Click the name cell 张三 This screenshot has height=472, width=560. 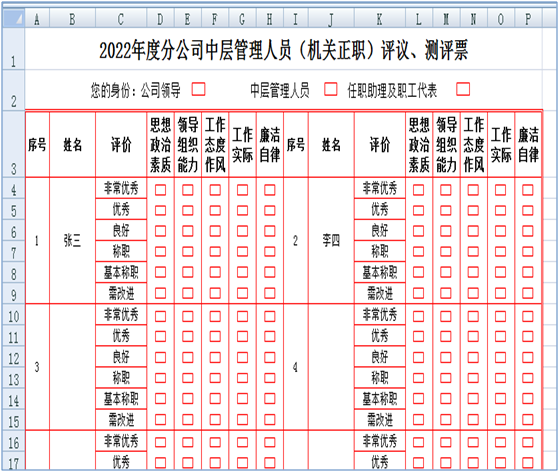[72, 241]
